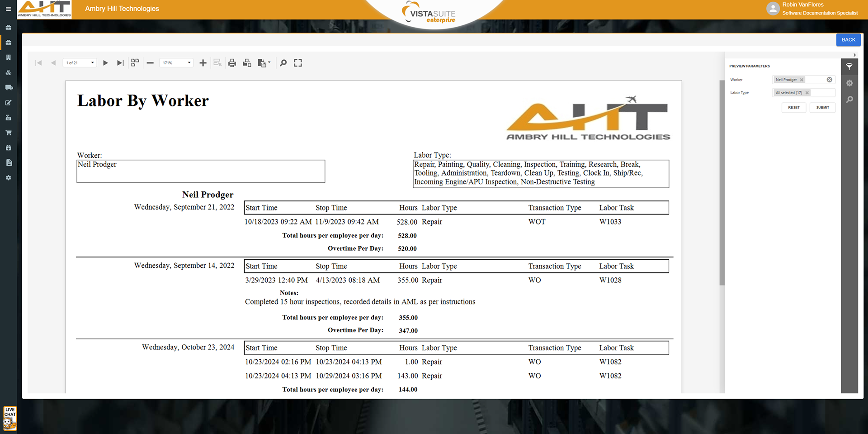Click the Reset parameters button
Image resolution: width=868 pixels, height=434 pixels.
[793, 108]
